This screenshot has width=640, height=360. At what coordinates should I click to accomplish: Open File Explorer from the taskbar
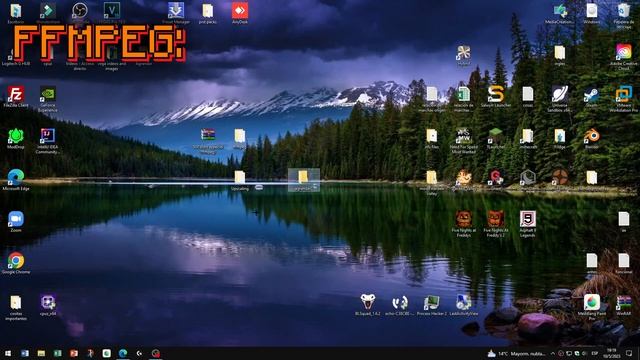tap(41, 353)
